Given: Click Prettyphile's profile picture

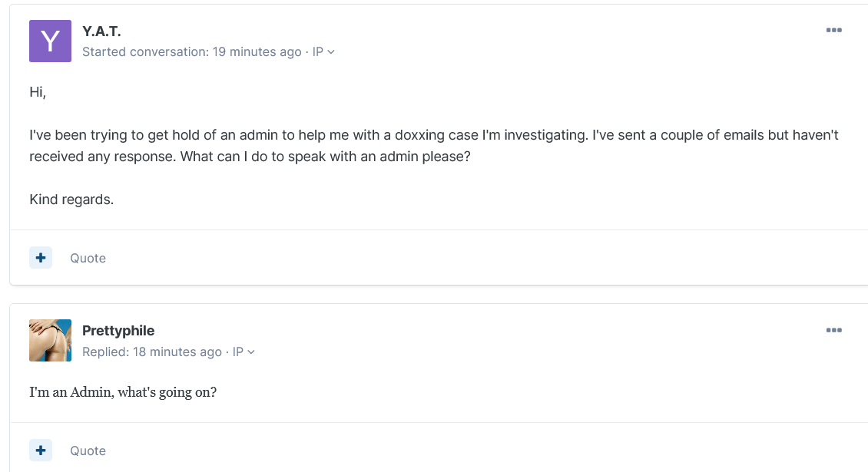Looking at the screenshot, I should click(50, 341).
